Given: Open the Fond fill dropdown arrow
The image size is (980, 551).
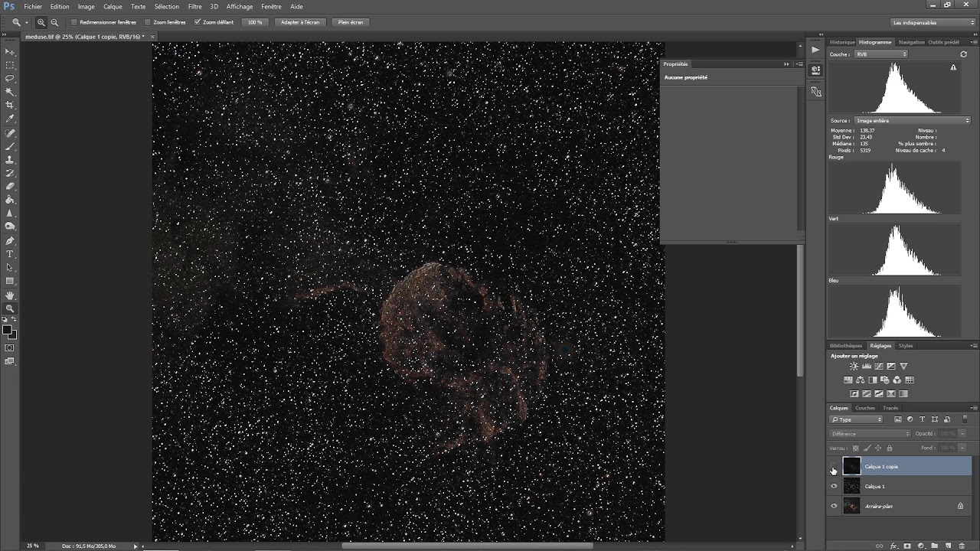Looking at the screenshot, I should (x=962, y=448).
